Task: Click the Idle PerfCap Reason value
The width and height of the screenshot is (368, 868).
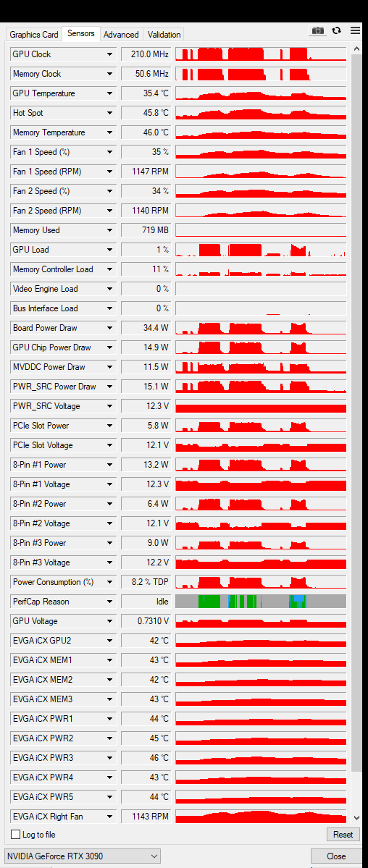Action: [x=146, y=602]
